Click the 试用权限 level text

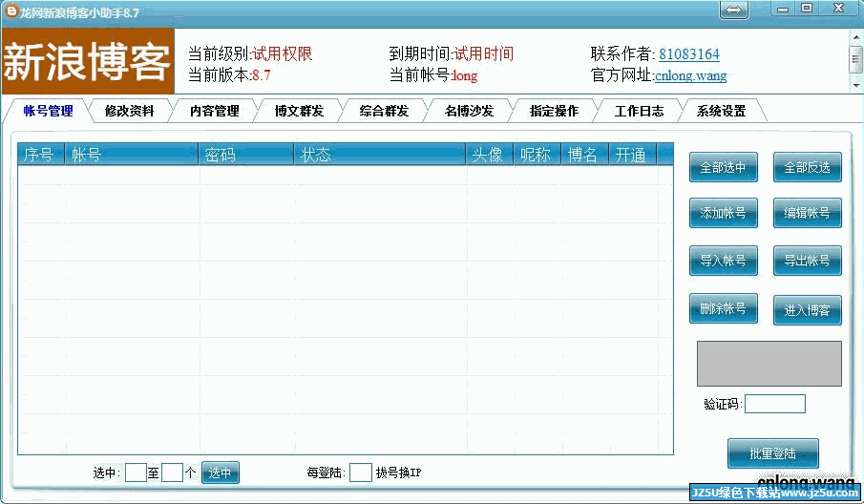pos(283,54)
